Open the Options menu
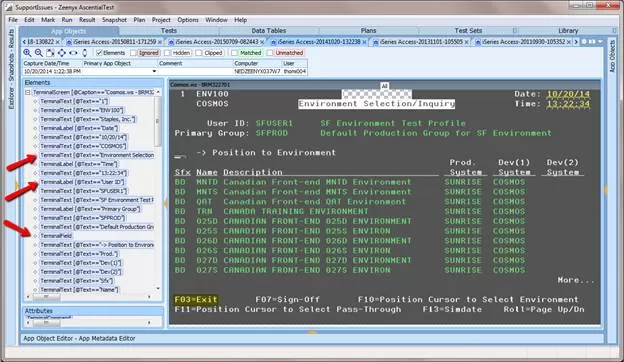624x362 pixels. (188, 20)
